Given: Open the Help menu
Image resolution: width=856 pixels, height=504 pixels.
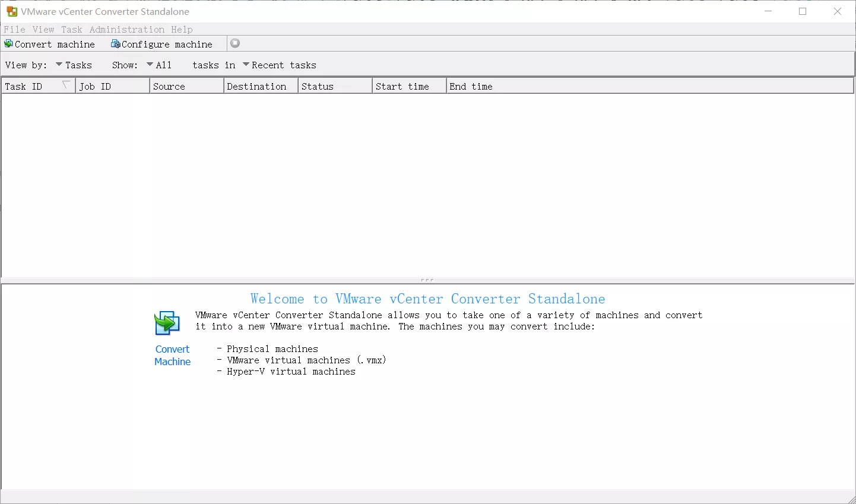Looking at the screenshot, I should [182, 30].
